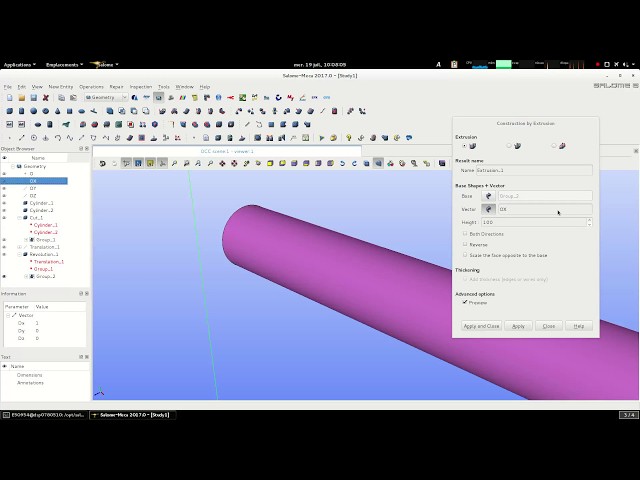640x480 pixels.
Task: Click the circle sketch toolbar icon
Action: click(34, 138)
